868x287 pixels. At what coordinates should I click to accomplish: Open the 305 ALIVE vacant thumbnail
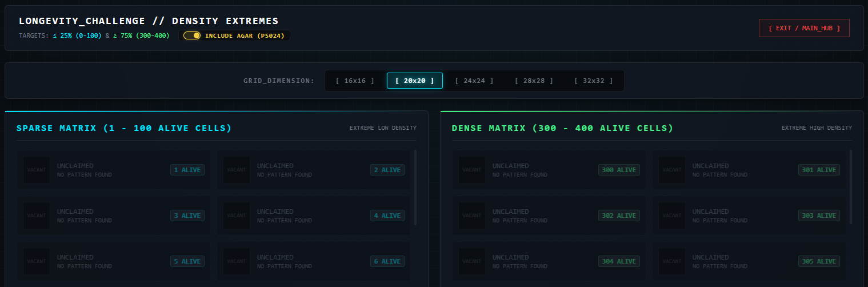pos(672,261)
